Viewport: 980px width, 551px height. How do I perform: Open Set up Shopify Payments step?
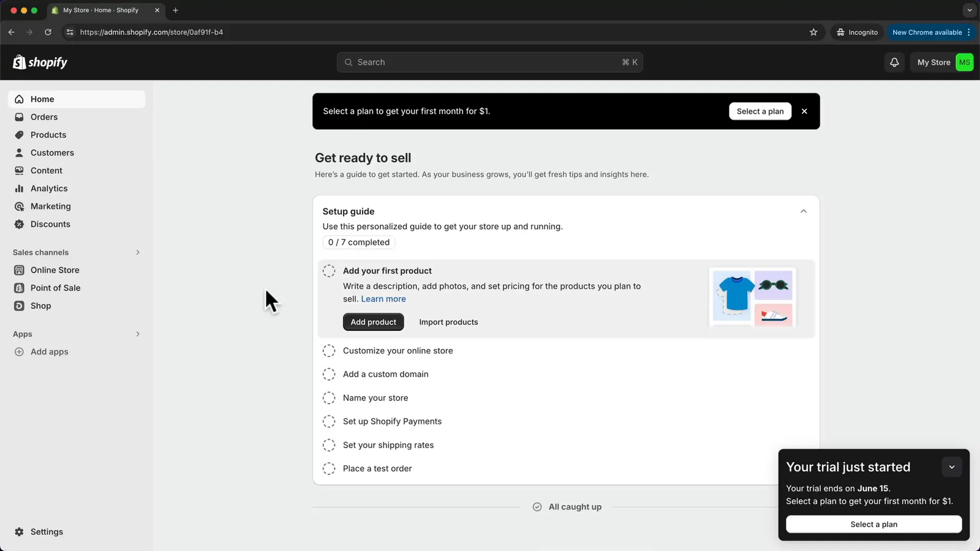[x=392, y=421]
